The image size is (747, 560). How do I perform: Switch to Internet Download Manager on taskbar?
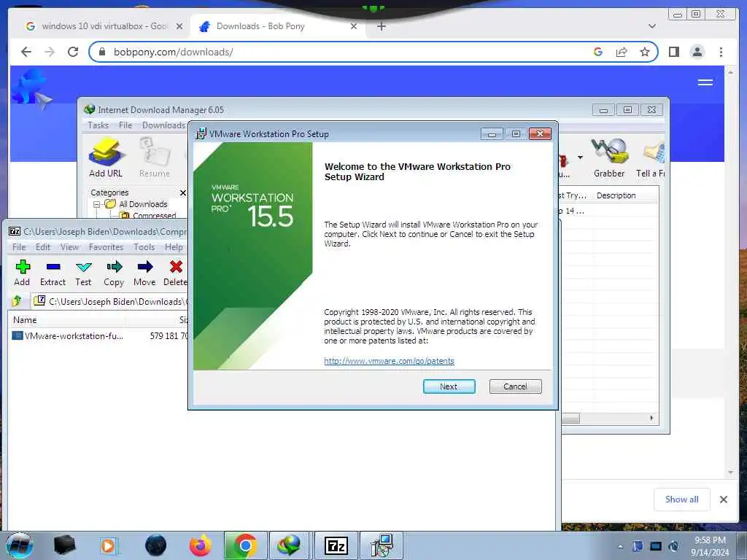(x=289, y=545)
